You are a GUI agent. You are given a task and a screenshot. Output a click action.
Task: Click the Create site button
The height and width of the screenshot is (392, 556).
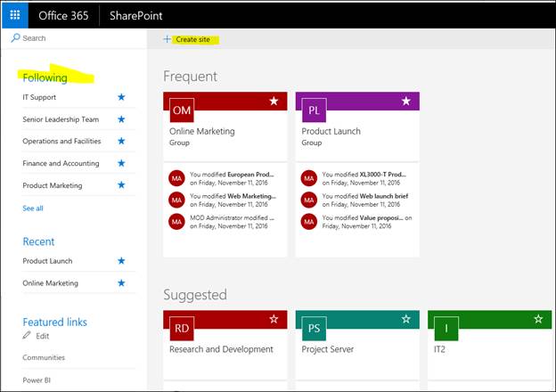click(193, 39)
